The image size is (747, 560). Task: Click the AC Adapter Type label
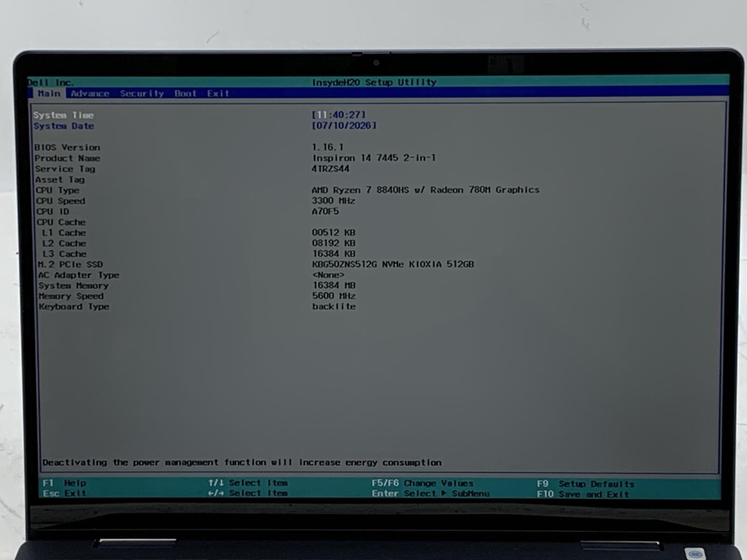[78, 275]
